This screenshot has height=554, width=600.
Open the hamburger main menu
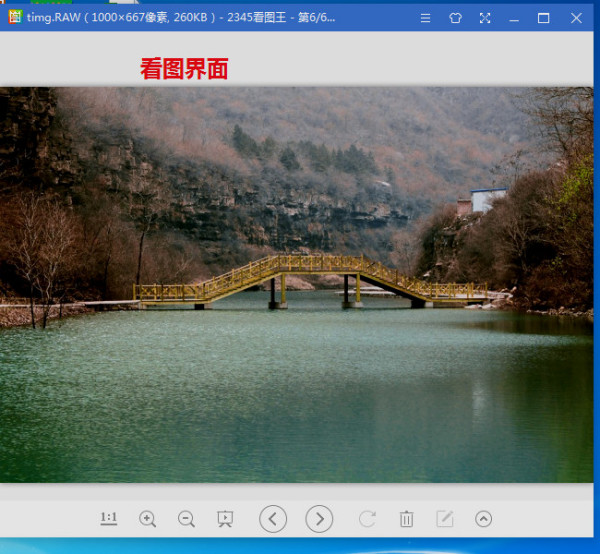click(x=426, y=18)
